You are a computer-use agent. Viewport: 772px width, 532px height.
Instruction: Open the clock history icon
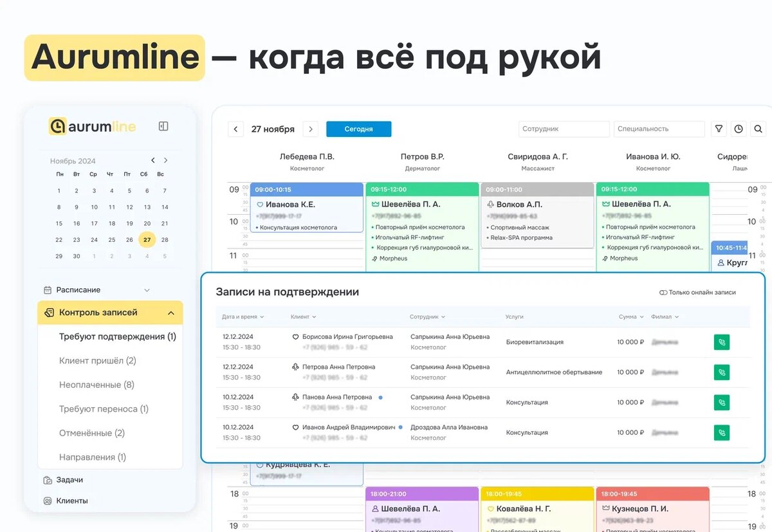(x=739, y=129)
